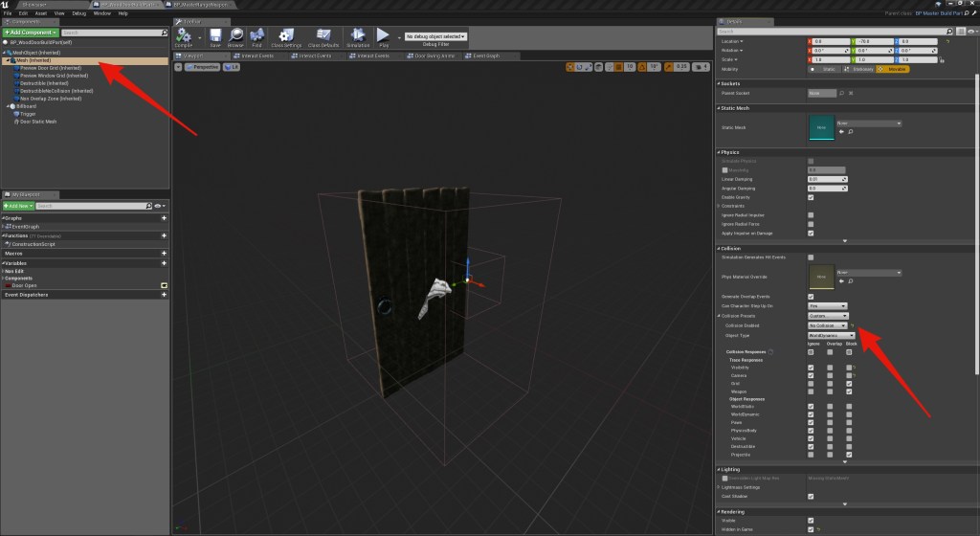This screenshot has height=536, width=980.
Task: Open the Collision Enabled dropdown
Action: [829, 325]
